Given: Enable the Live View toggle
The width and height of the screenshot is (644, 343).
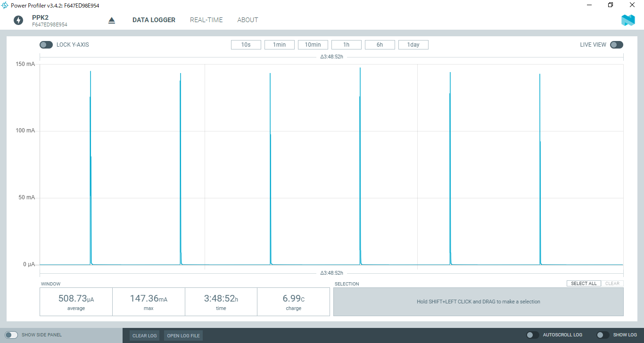Looking at the screenshot, I should [616, 45].
